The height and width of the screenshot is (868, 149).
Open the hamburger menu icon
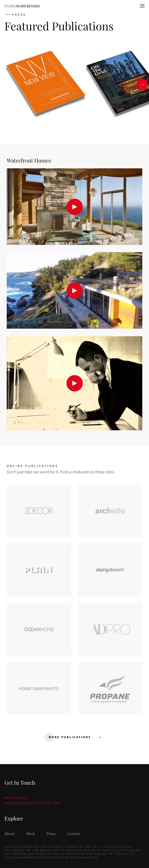coord(142,6)
